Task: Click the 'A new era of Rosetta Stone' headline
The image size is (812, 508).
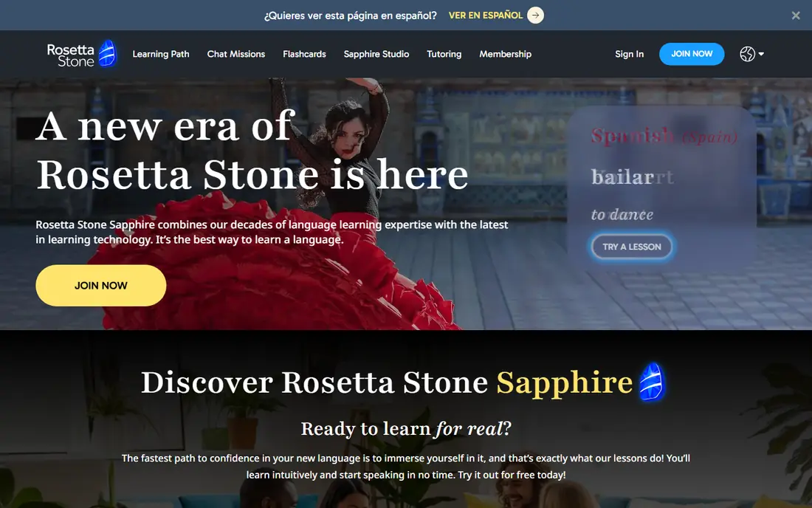Action: 252,151
